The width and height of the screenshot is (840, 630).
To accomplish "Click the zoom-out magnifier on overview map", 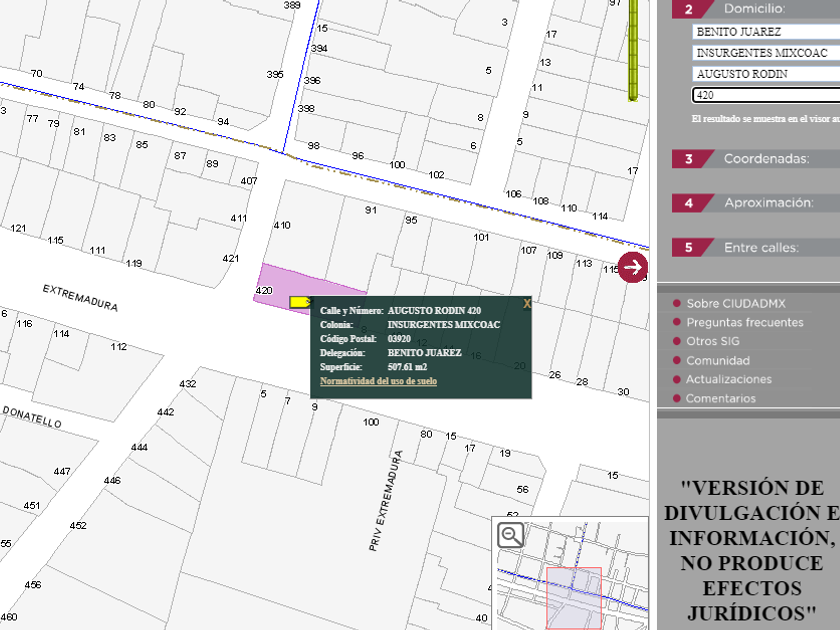I will pyautogui.click(x=511, y=535).
